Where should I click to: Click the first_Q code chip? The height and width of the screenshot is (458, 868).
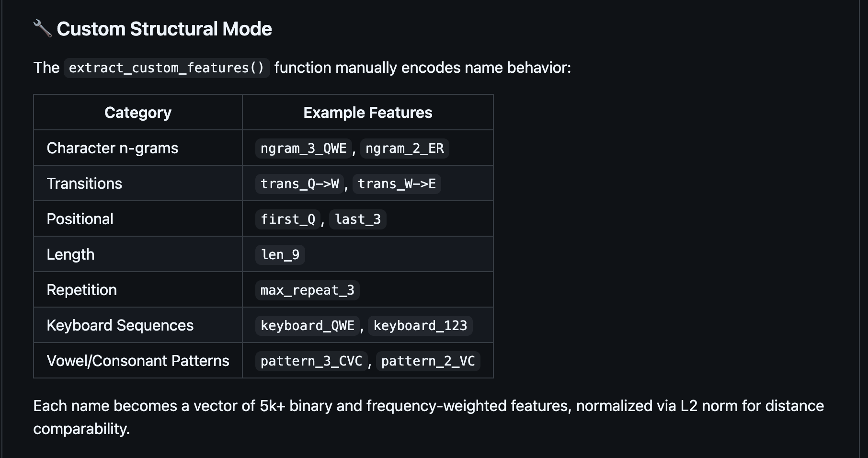pyautogui.click(x=287, y=219)
